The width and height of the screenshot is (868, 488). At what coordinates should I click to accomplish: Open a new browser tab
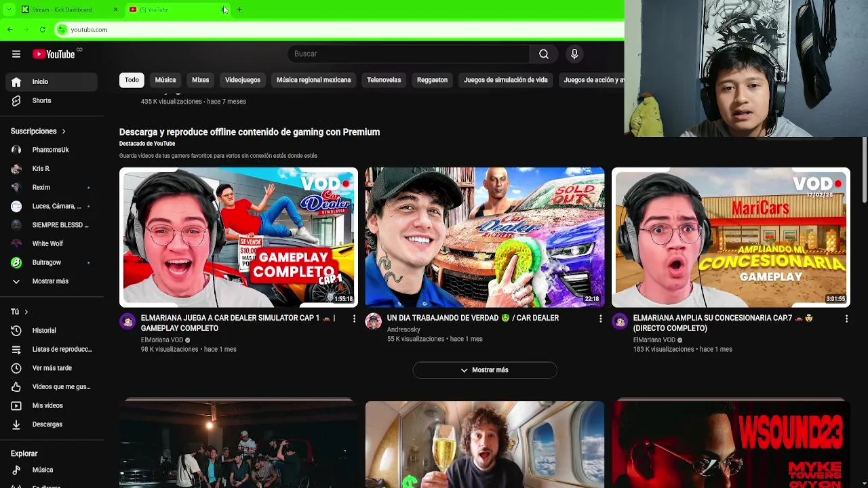[239, 9]
